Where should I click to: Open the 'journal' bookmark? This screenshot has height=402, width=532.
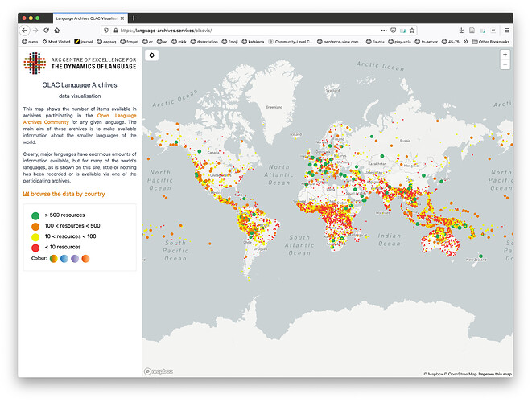pyautogui.click(x=84, y=42)
